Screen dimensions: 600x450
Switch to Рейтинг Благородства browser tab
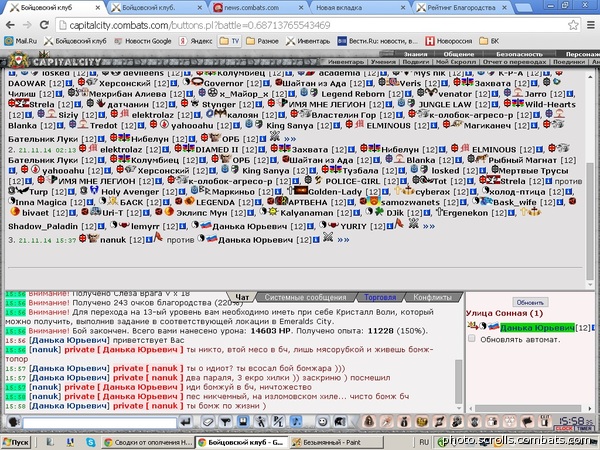(462, 8)
